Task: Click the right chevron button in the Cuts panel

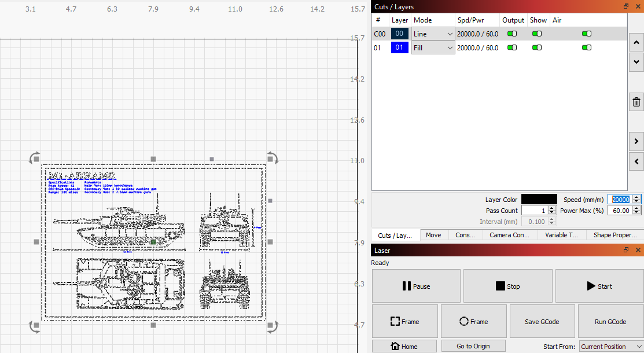Action: (x=636, y=141)
